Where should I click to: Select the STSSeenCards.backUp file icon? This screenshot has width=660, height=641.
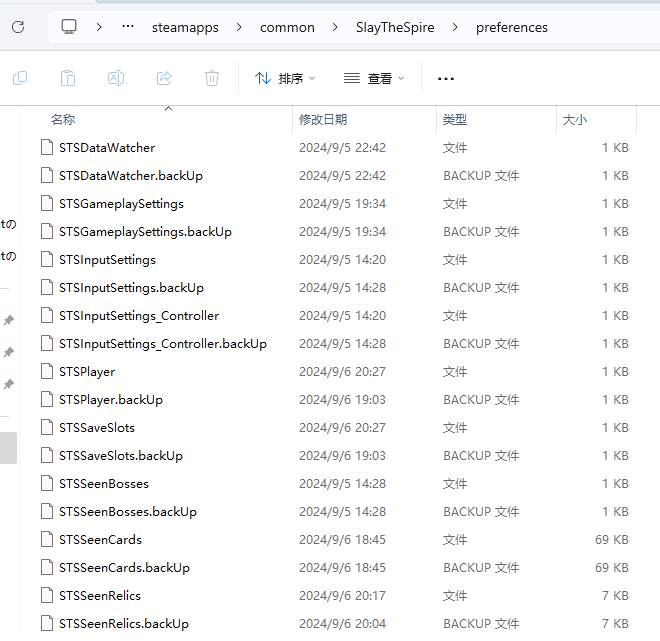click(x=47, y=567)
